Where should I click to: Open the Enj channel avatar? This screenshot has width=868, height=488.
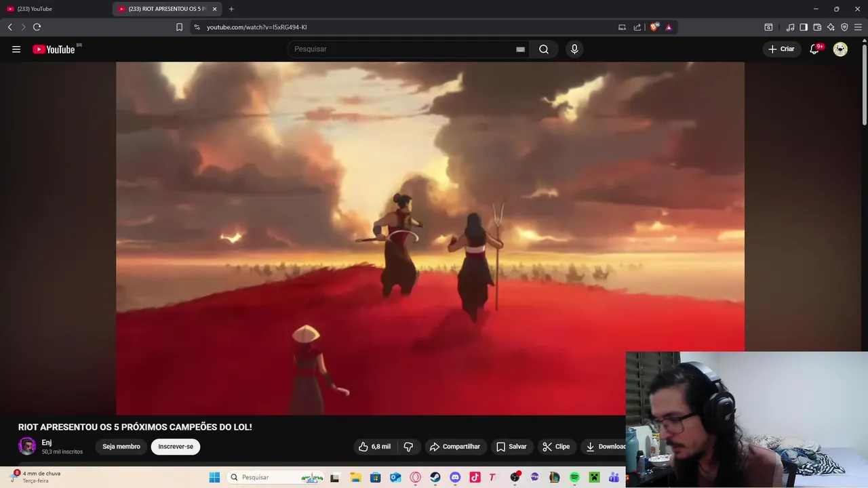27,446
